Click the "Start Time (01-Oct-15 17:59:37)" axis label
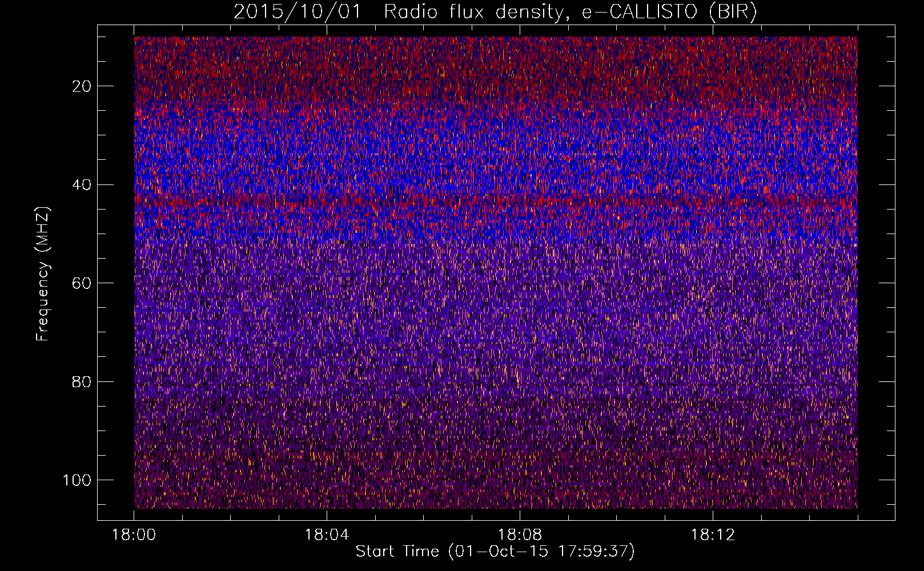The image size is (924, 571). (495, 552)
